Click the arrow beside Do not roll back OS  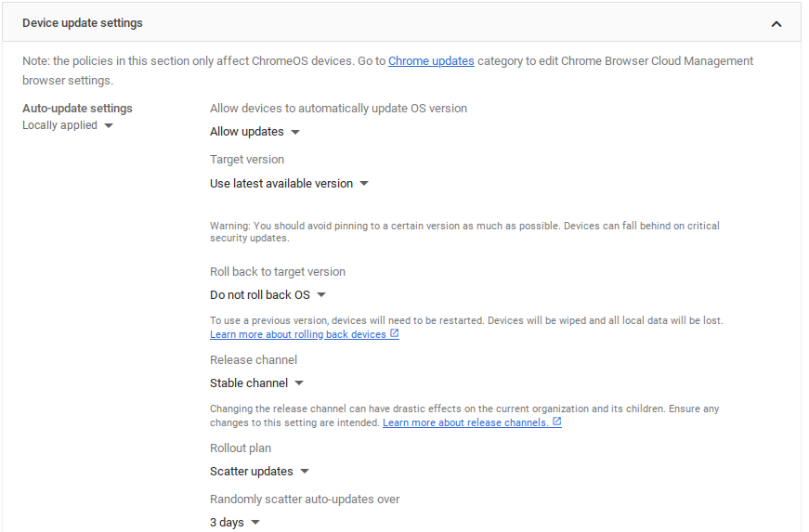pyautogui.click(x=321, y=295)
